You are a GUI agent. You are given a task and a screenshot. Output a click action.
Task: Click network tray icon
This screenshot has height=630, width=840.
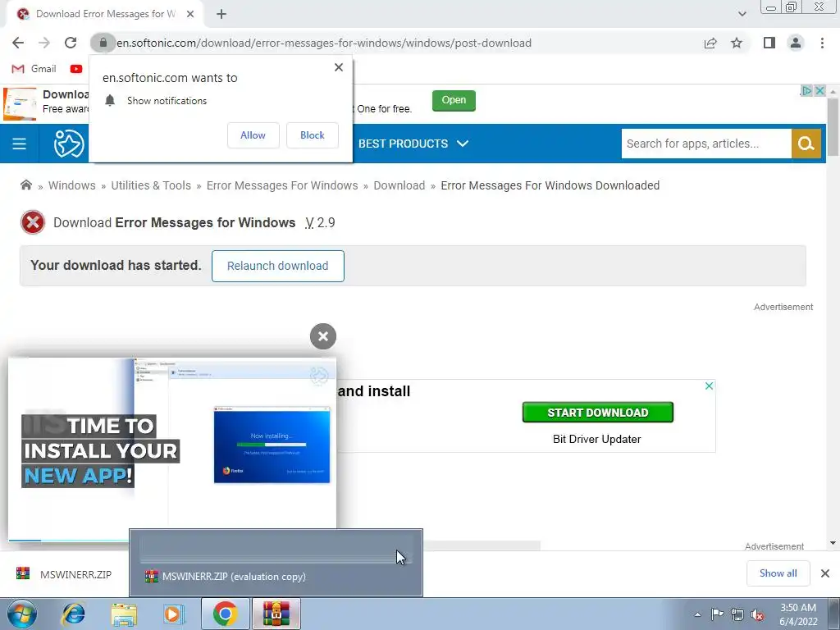(x=737, y=614)
